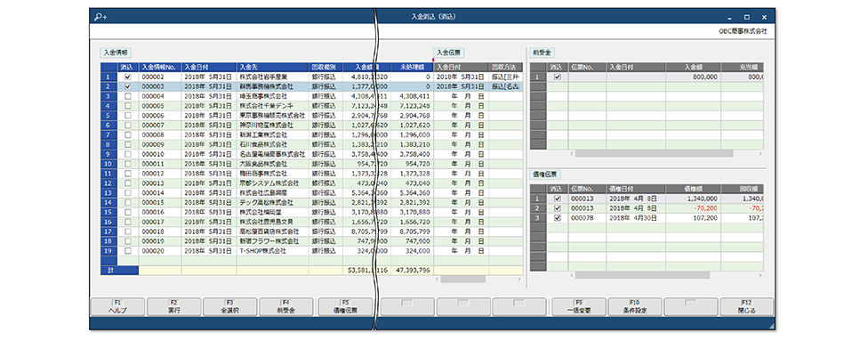Select the 債権伝票 section label
Screen dimensions: 868x341
545,175
